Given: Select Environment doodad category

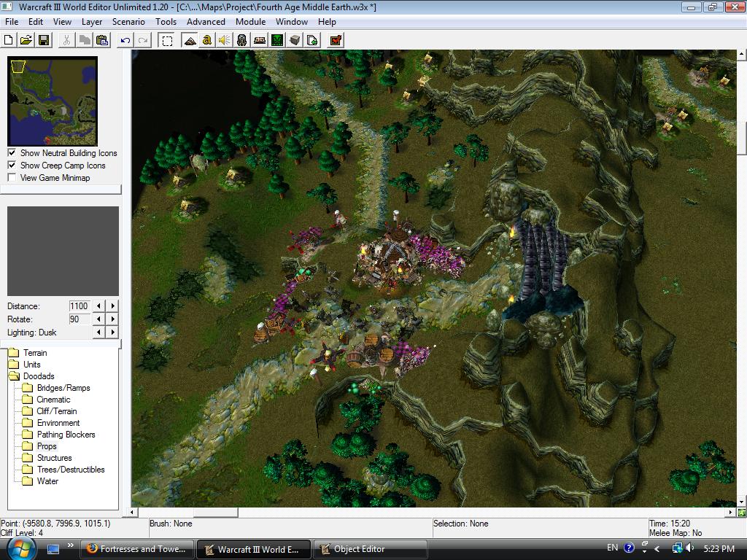Looking at the screenshot, I should point(58,423).
